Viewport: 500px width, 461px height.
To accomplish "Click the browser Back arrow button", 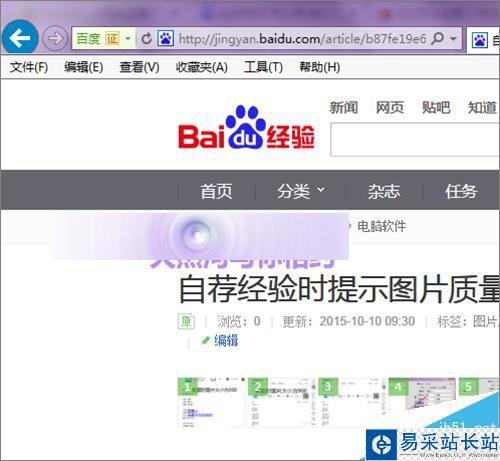I will (20, 38).
